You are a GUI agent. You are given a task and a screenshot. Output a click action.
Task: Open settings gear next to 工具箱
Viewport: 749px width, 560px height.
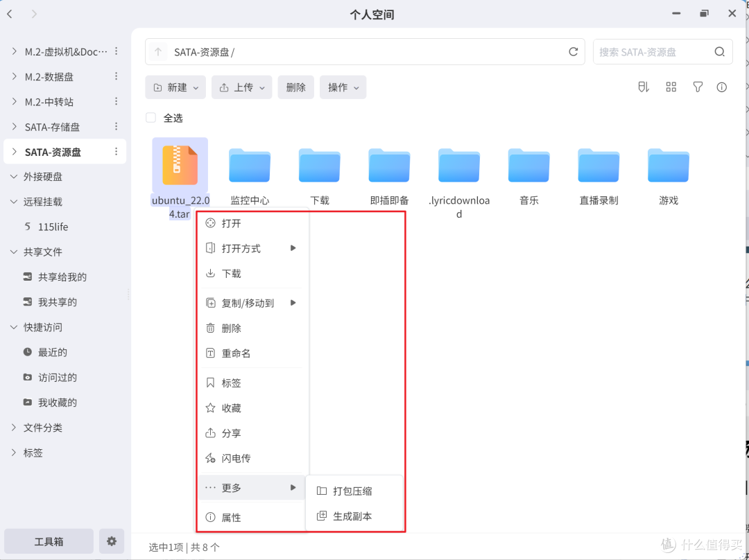[111, 541]
